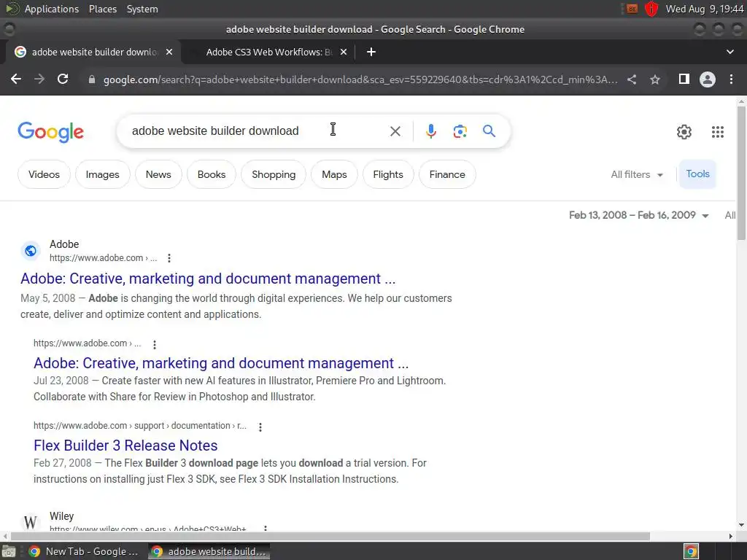Image resolution: width=747 pixels, height=560 pixels.
Task: Open options for Flex Builder result
Action: 260,427
